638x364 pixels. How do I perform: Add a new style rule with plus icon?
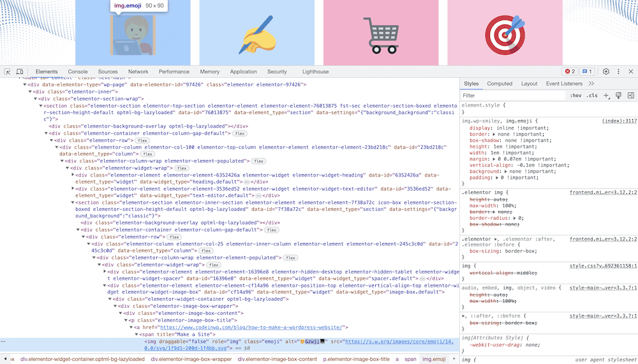point(606,96)
